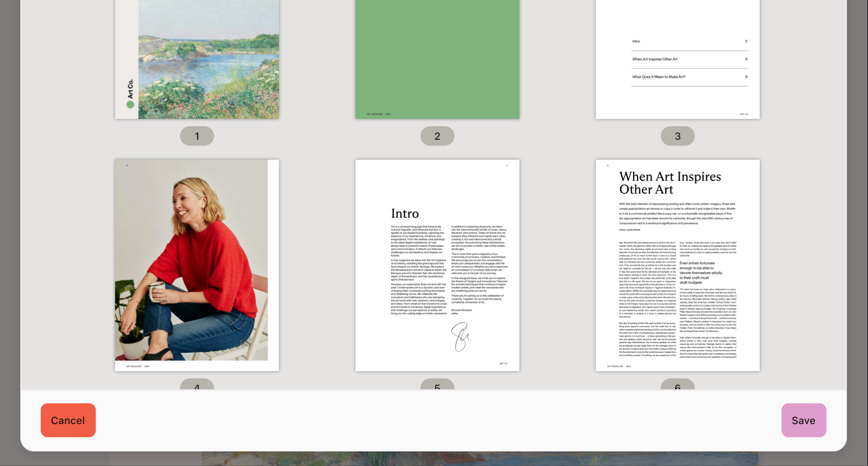Click the number 2 badge under green page
The width and height of the screenshot is (868, 466).
[x=437, y=136]
